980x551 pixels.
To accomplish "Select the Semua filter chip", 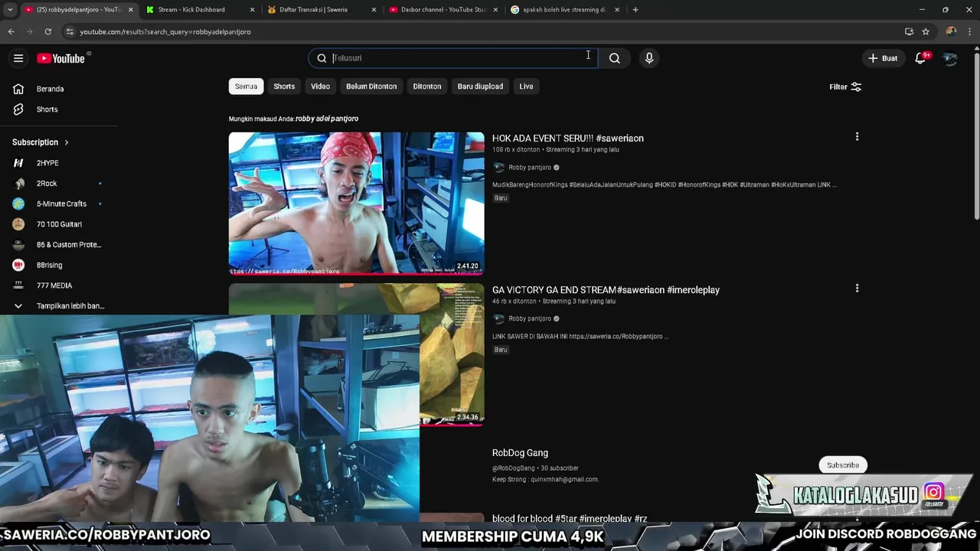I will point(246,86).
